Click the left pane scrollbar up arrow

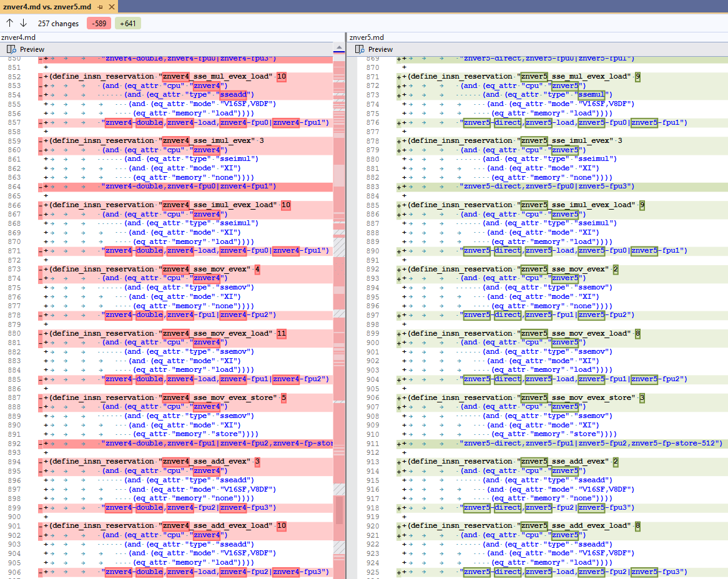click(x=339, y=47)
